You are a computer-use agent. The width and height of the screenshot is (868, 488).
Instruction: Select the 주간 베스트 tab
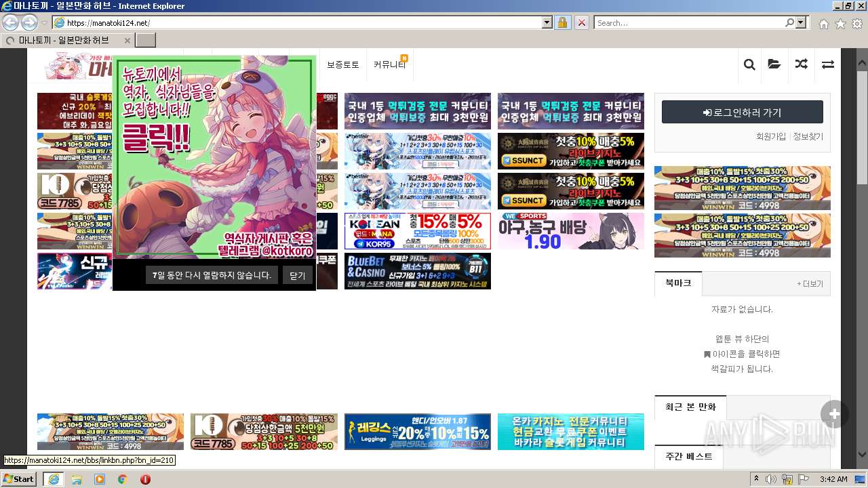coord(689,457)
